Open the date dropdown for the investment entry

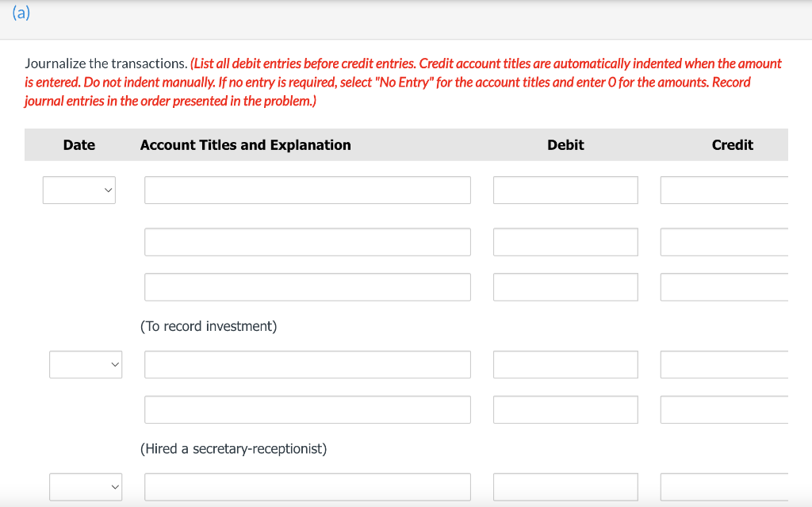tap(79, 190)
